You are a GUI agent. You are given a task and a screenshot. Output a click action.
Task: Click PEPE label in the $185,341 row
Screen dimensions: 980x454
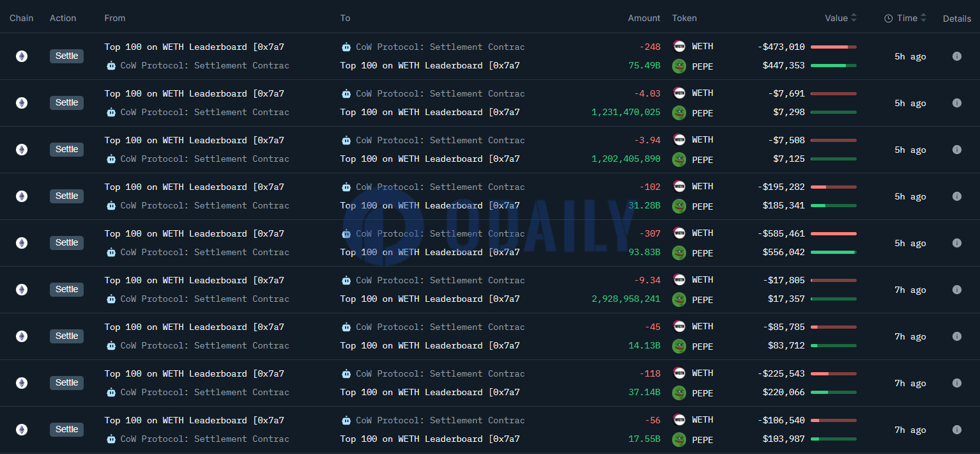click(703, 207)
